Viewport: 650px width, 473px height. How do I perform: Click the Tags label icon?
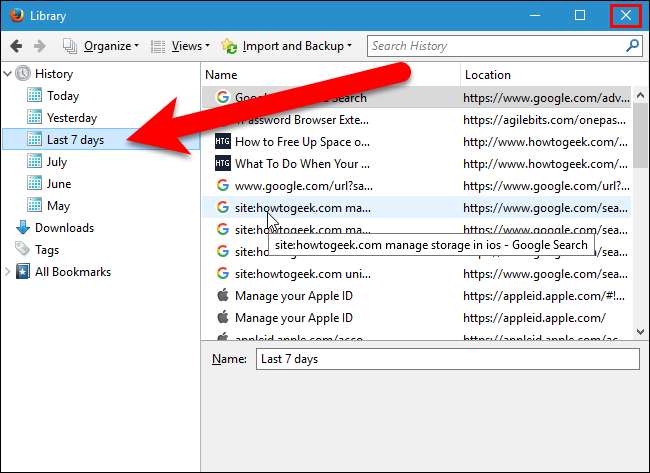pos(22,249)
